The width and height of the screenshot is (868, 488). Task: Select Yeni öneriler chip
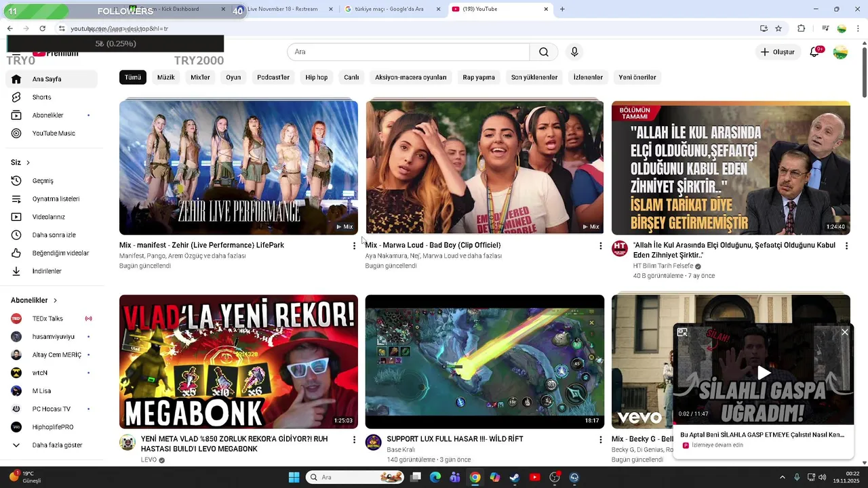[637, 77]
